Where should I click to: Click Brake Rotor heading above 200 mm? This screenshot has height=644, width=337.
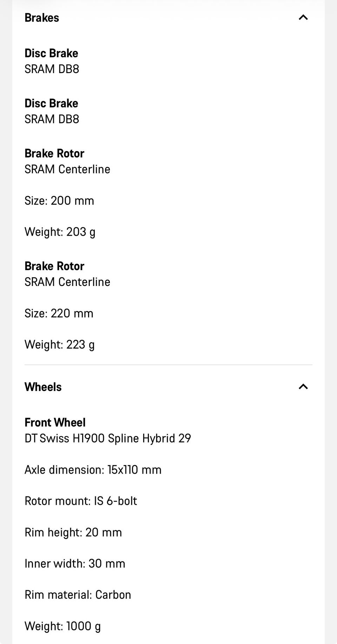pos(54,153)
